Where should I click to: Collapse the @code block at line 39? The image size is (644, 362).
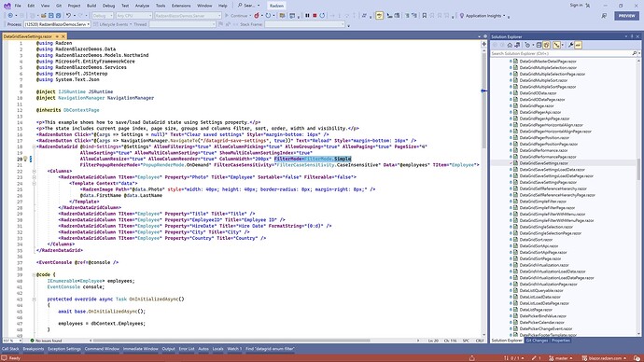coord(35,274)
